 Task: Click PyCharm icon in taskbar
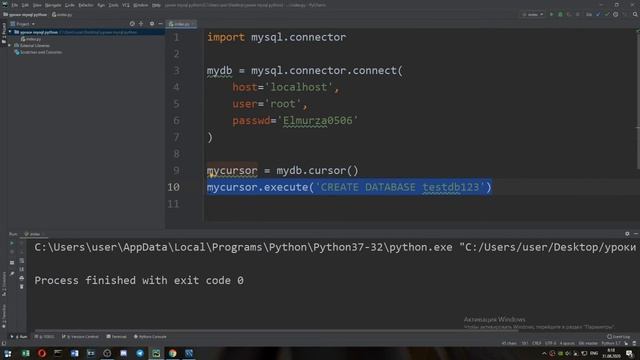coord(156,353)
